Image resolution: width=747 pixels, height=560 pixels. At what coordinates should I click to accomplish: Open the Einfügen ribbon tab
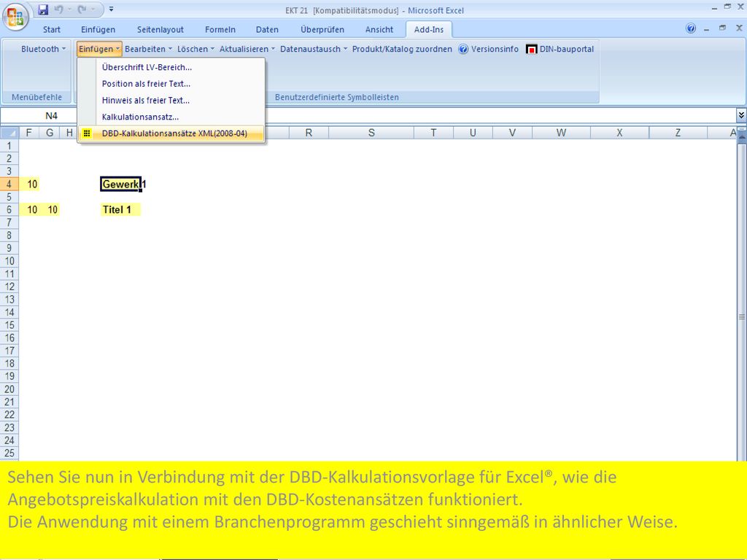tap(98, 29)
